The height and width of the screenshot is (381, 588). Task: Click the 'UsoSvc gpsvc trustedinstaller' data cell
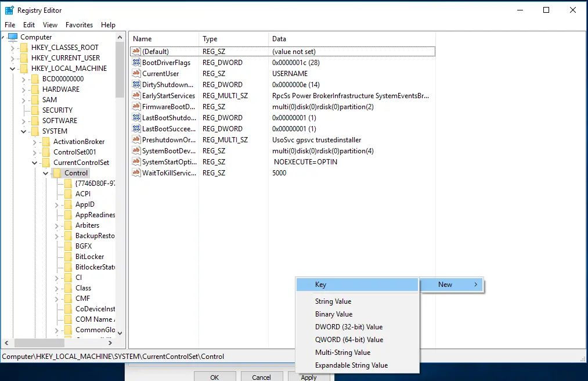pos(316,139)
